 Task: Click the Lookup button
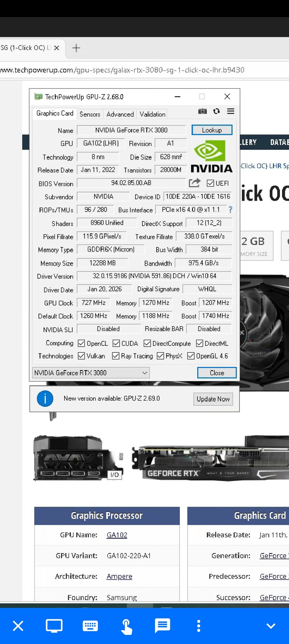[212, 130]
